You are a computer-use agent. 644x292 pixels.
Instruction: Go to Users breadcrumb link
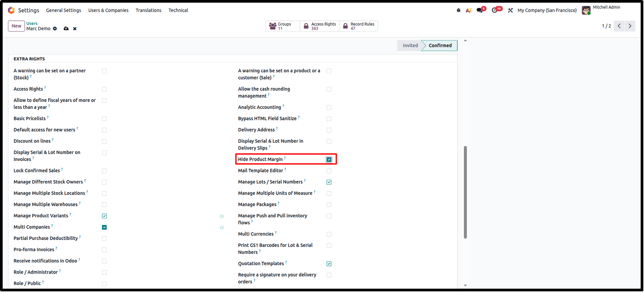click(32, 23)
